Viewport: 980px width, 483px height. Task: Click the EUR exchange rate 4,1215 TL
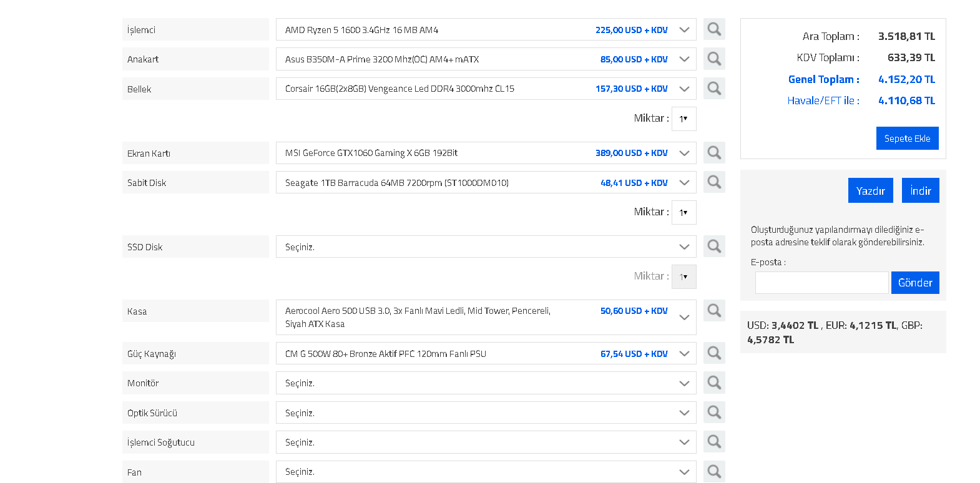[x=873, y=325]
